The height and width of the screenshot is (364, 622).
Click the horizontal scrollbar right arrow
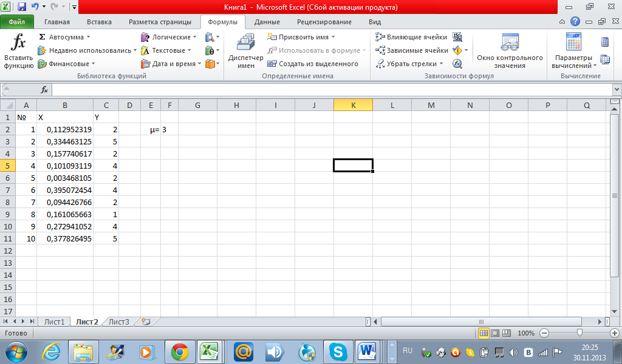(x=600, y=322)
